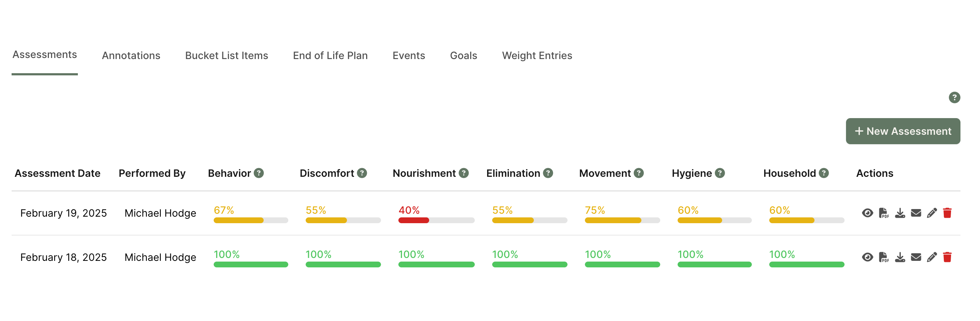Open the End of Life Plan tab
980x321 pixels.
tap(330, 55)
